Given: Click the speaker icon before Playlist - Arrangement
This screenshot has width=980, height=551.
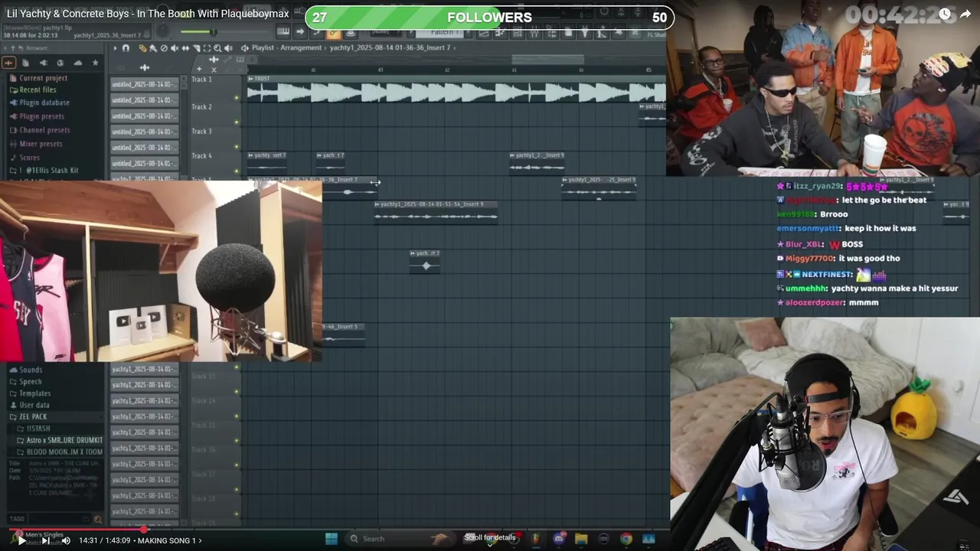Looking at the screenshot, I should (x=245, y=48).
